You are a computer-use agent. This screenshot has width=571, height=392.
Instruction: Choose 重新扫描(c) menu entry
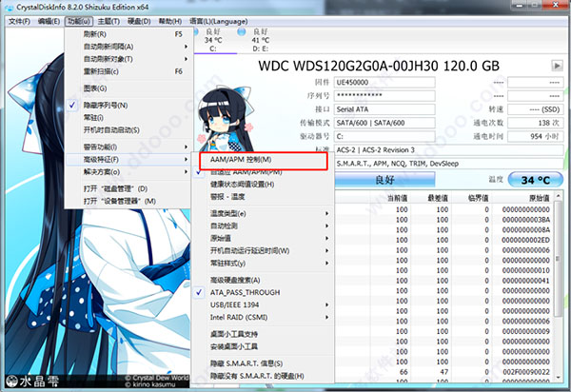pos(128,71)
